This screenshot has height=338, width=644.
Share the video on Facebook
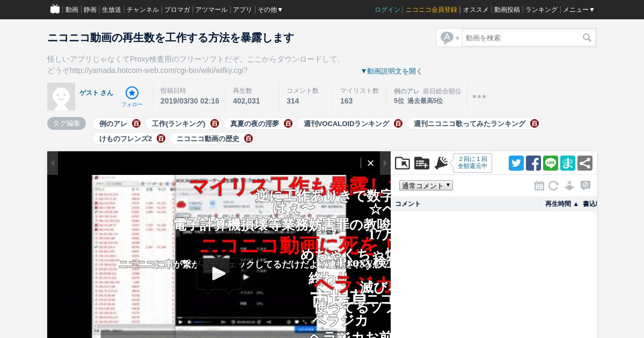[x=533, y=163]
